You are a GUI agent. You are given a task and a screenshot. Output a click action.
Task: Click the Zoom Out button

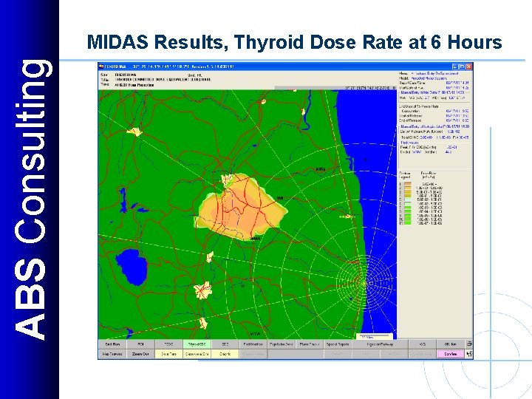click(x=140, y=354)
